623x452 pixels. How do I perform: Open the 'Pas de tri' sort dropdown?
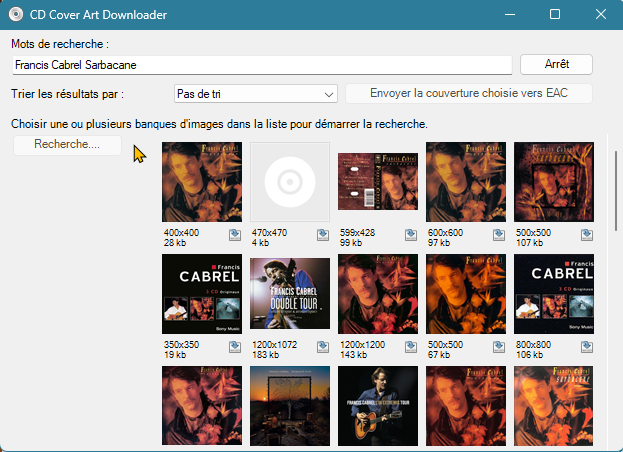pyautogui.click(x=256, y=94)
